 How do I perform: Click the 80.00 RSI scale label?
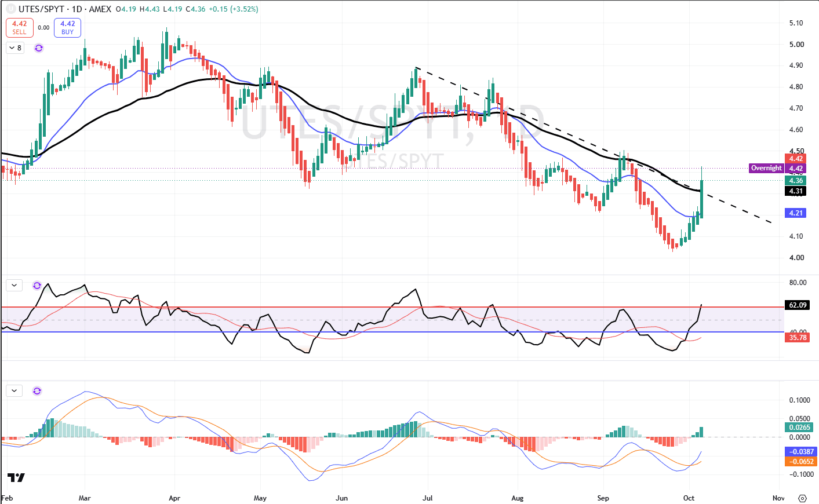(x=798, y=283)
